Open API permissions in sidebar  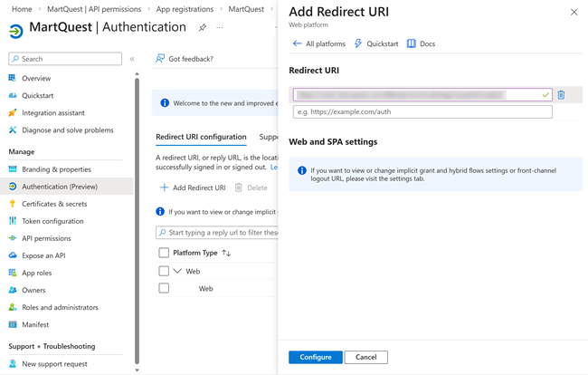[x=46, y=238]
